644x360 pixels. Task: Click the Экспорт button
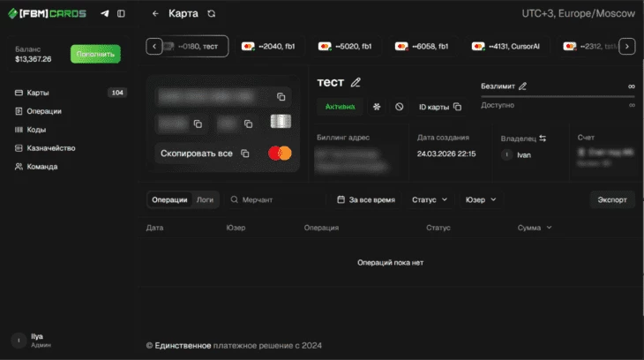pyautogui.click(x=611, y=200)
